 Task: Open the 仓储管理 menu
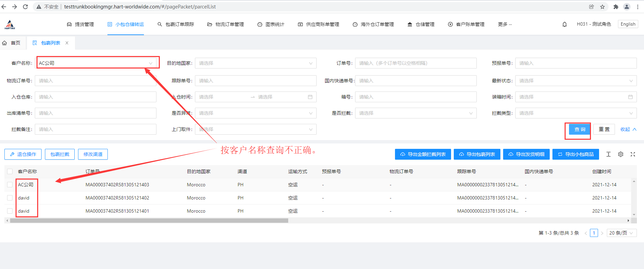tap(421, 24)
